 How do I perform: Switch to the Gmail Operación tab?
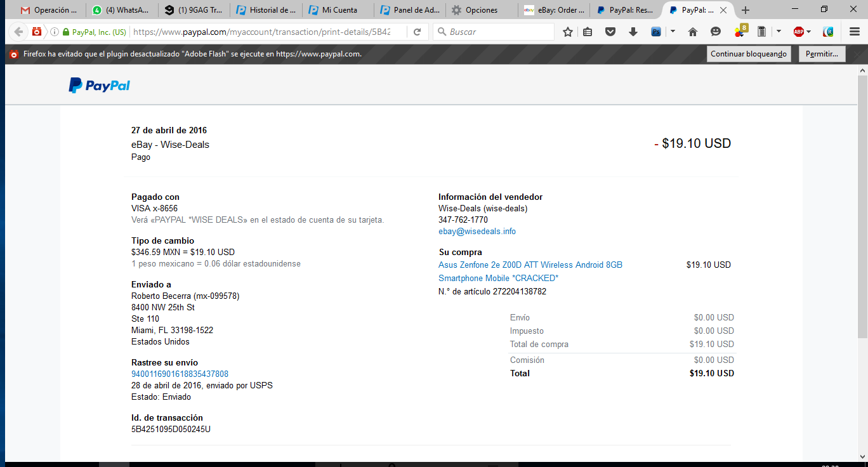[49, 10]
